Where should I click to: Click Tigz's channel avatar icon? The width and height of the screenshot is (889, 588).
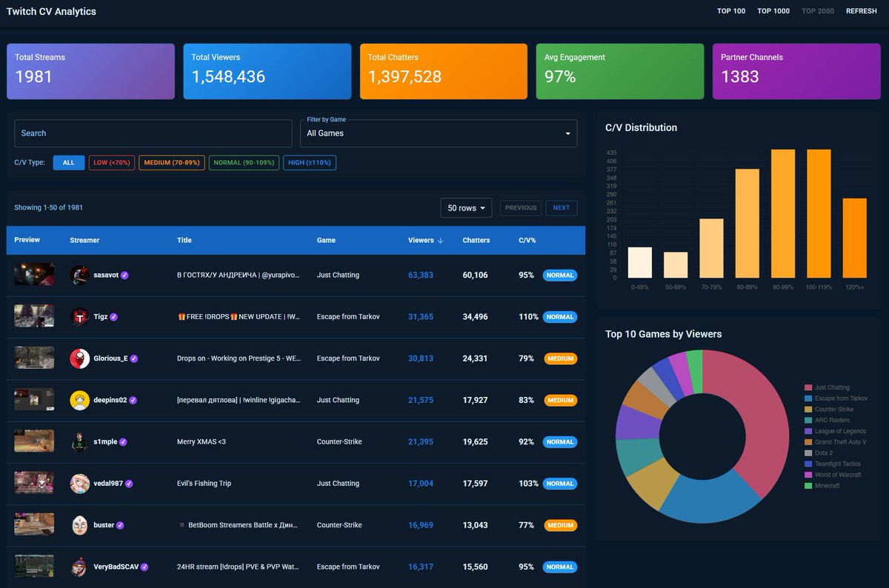pos(80,316)
